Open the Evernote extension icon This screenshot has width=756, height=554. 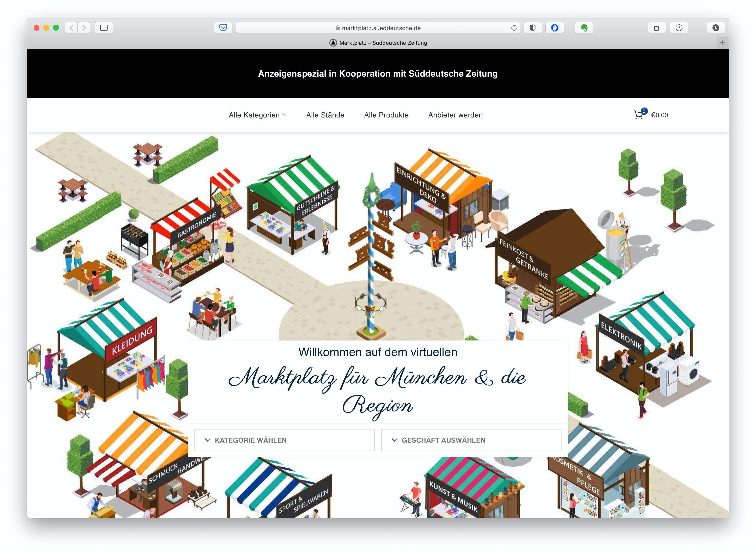pyautogui.click(x=584, y=28)
